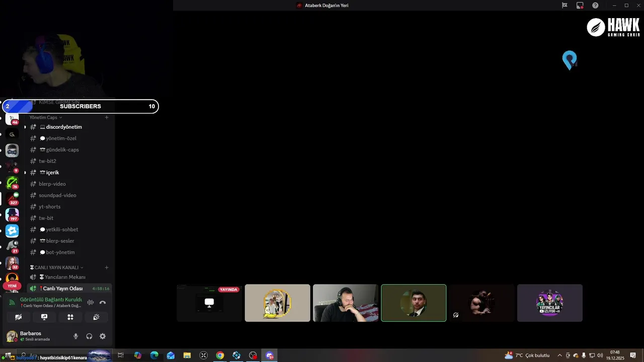Open server icon with 76 badge
This screenshot has height=362, width=644.
coord(12,183)
